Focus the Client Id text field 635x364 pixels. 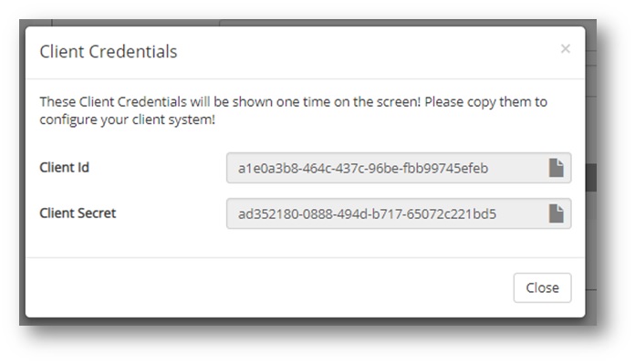[x=399, y=168]
